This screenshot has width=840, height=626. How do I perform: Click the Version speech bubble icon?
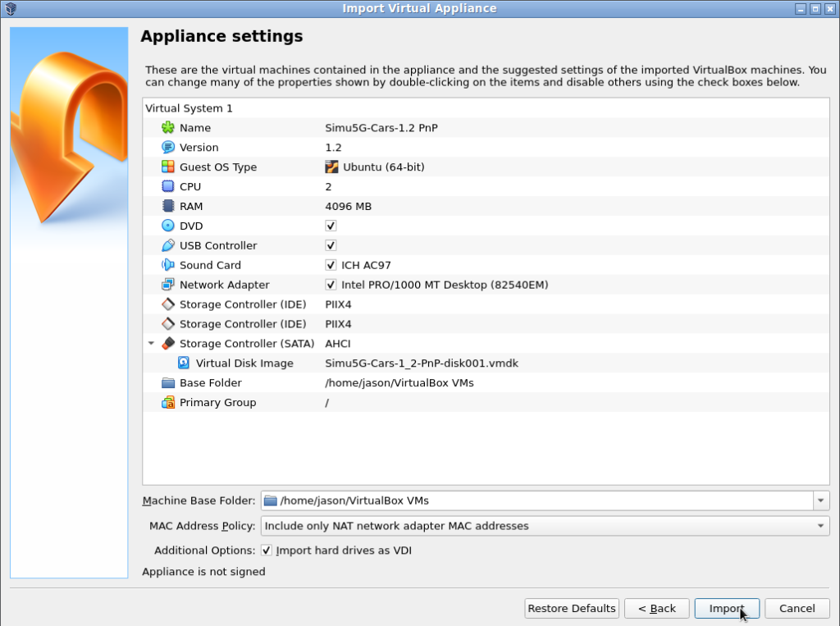point(168,148)
